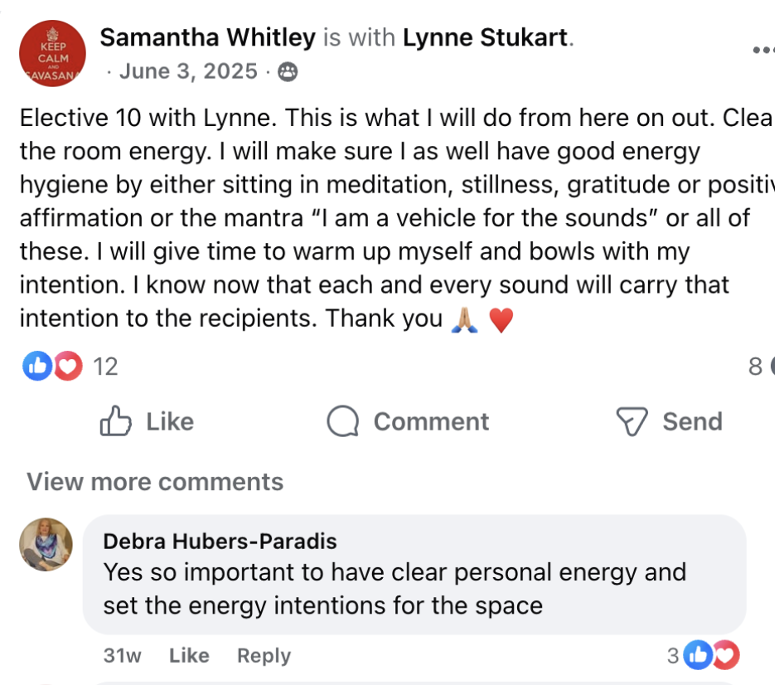Click the red heart reaction on the post
The image size is (784, 685).
67,366
